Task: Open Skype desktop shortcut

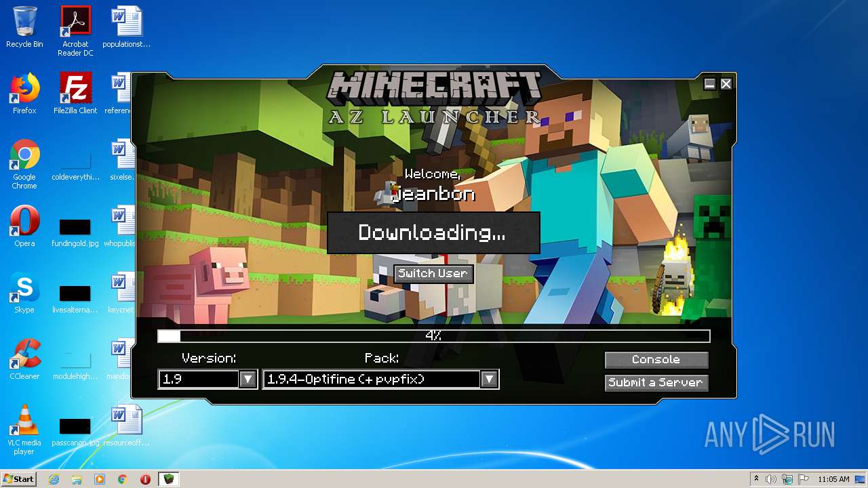Action: click(x=24, y=293)
